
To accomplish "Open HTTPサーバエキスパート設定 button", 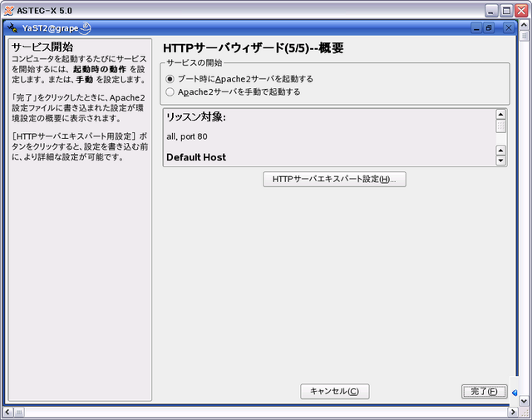I will coord(334,180).
